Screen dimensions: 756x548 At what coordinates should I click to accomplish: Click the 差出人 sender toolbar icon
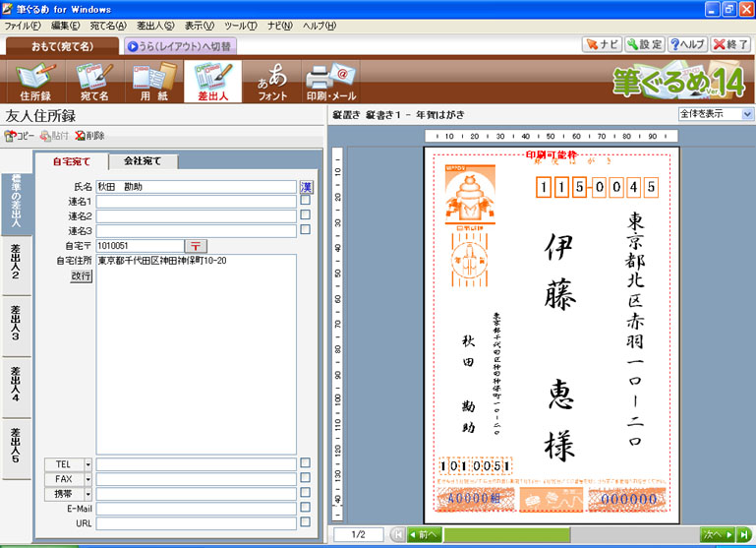[212, 82]
